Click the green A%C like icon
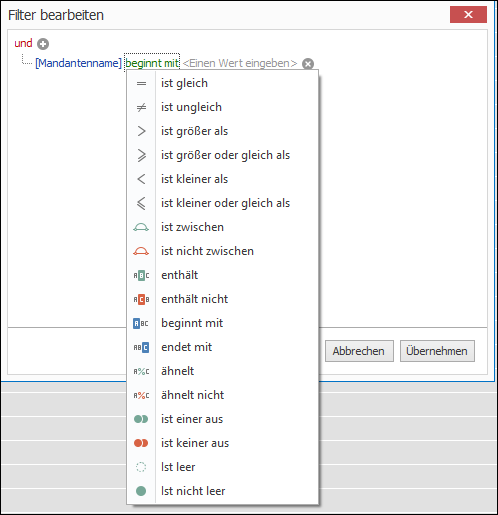The width and height of the screenshot is (498, 515). [141, 371]
